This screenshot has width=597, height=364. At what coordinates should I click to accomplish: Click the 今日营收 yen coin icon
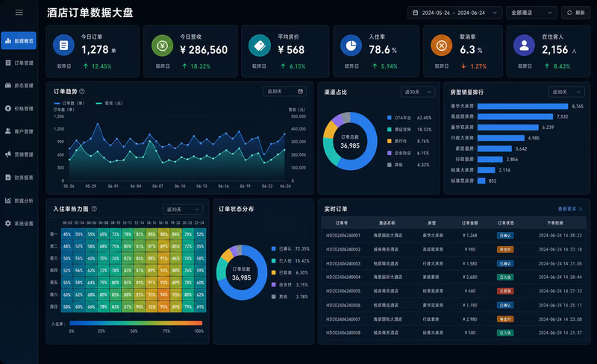163,45
